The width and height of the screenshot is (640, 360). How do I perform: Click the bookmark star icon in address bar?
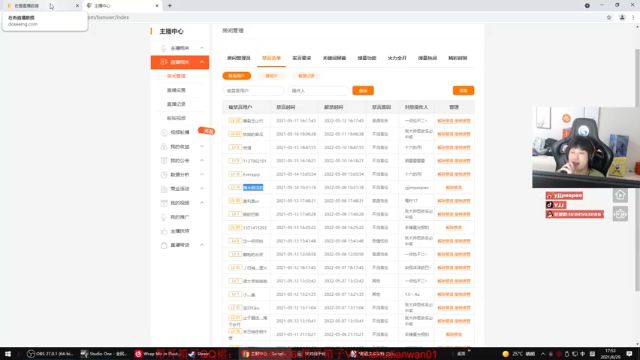coord(609,18)
